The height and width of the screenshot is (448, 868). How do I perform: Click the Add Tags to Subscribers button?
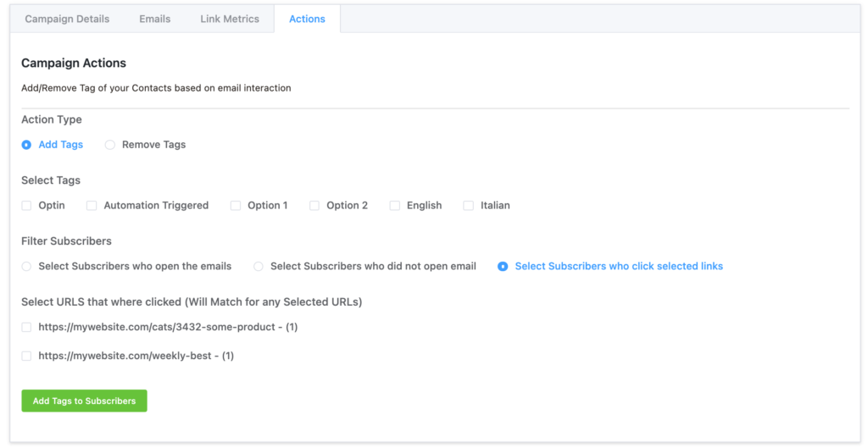84,401
